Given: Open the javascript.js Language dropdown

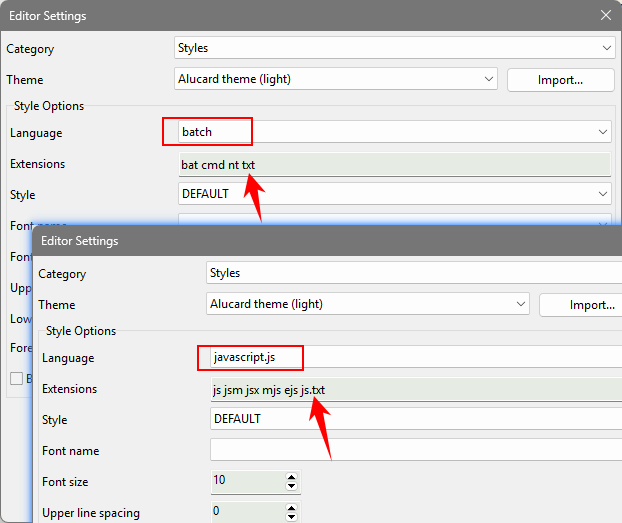Looking at the screenshot, I should [x=416, y=357].
